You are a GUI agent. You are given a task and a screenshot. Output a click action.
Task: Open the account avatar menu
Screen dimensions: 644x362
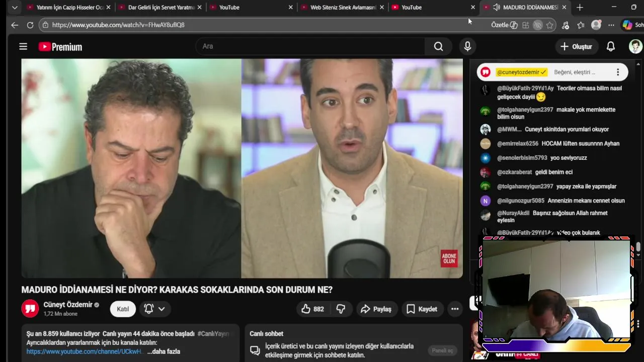[635, 46]
